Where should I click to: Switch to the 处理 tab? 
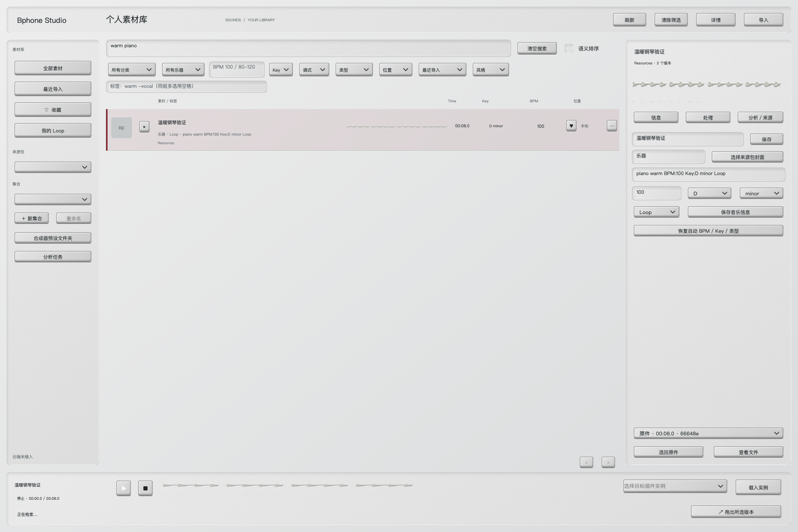pos(708,117)
